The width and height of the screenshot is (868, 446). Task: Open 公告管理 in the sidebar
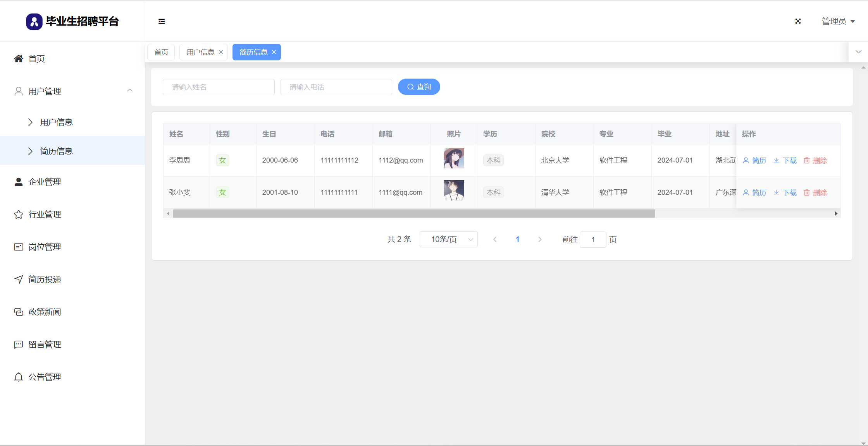click(45, 377)
